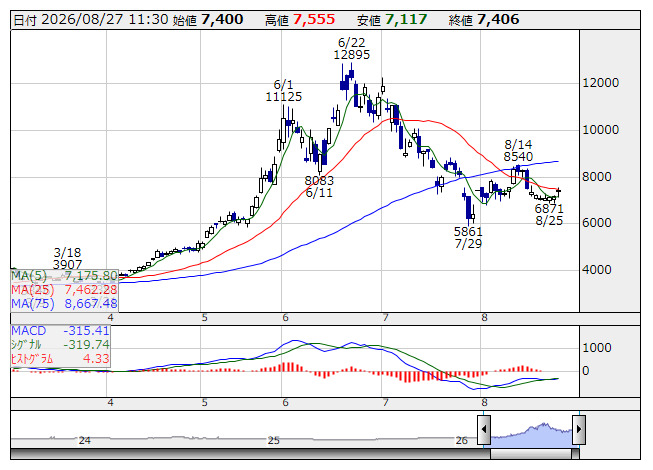The width and height of the screenshot is (653, 470).
Task: Click month 6 on the price chart axis
Action: click(x=285, y=318)
